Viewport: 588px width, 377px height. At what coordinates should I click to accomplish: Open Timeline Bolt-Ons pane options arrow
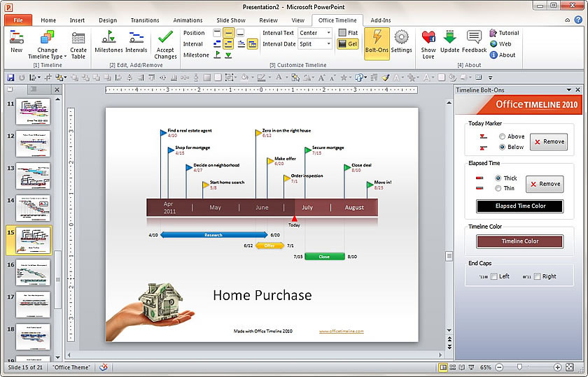pyautogui.click(x=569, y=90)
